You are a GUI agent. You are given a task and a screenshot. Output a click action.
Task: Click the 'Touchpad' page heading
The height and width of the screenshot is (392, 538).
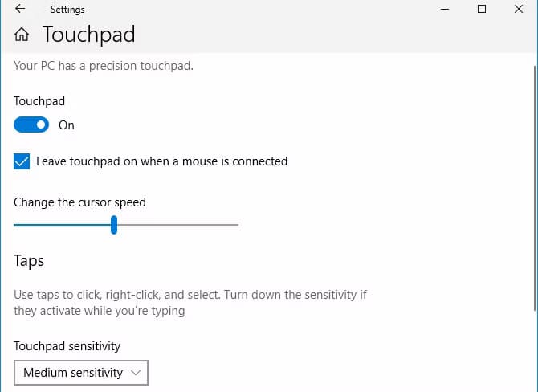88,35
